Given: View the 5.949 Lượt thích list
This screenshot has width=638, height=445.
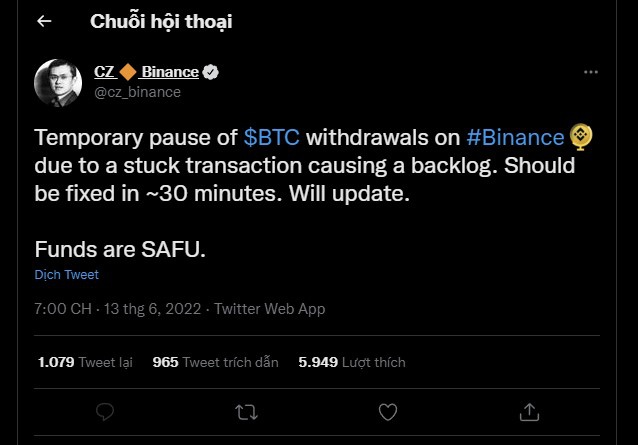Looking at the screenshot, I should pos(352,362).
